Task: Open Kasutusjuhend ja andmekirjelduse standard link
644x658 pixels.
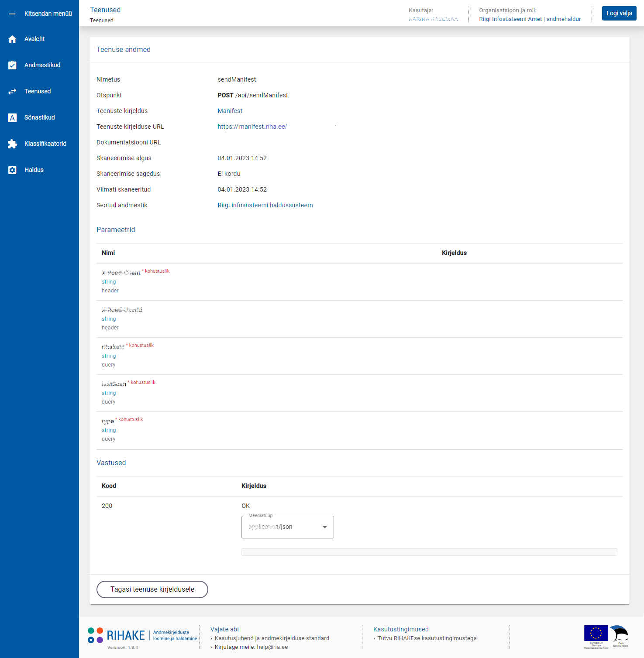Action: coord(272,638)
